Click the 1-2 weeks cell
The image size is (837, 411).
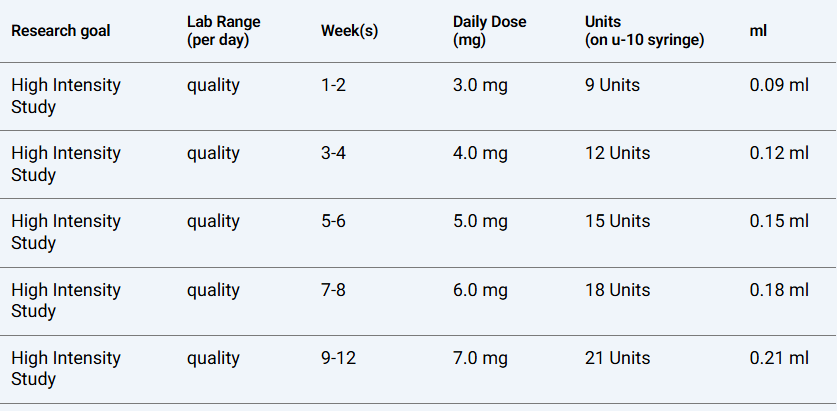(x=334, y=85)
